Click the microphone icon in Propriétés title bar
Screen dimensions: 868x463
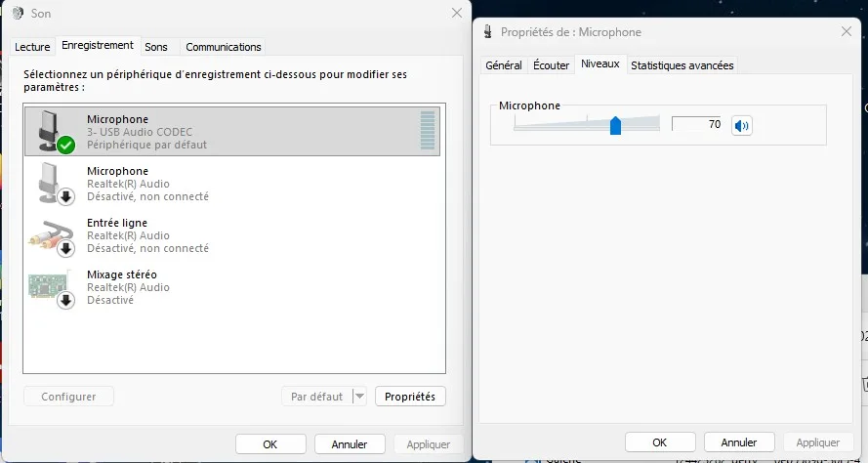point(488,32)
